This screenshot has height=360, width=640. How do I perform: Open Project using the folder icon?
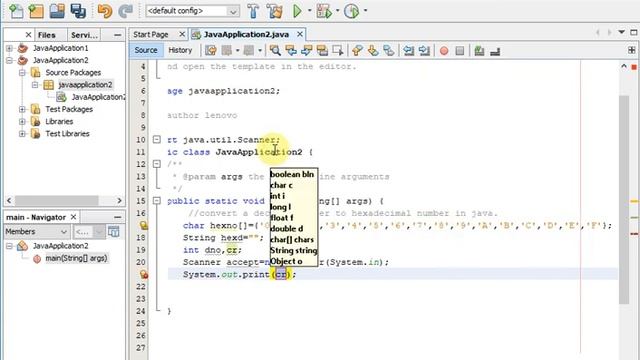[57, 11]
